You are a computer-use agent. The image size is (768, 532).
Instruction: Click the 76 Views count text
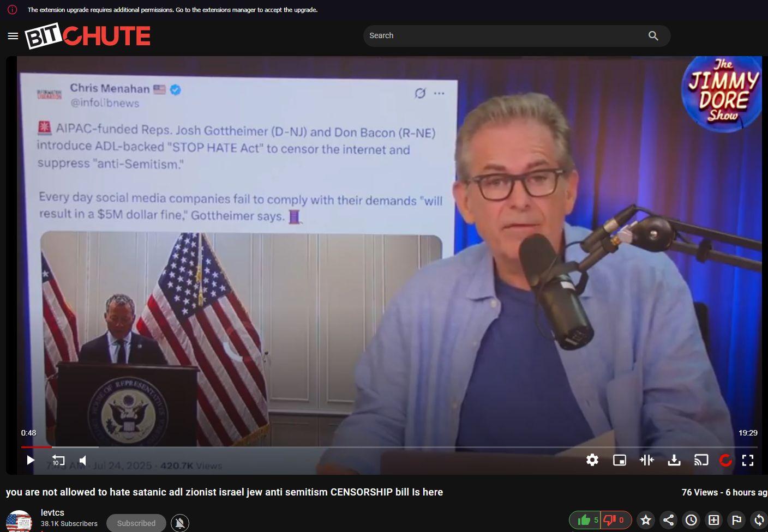click(x=700, y=492)
